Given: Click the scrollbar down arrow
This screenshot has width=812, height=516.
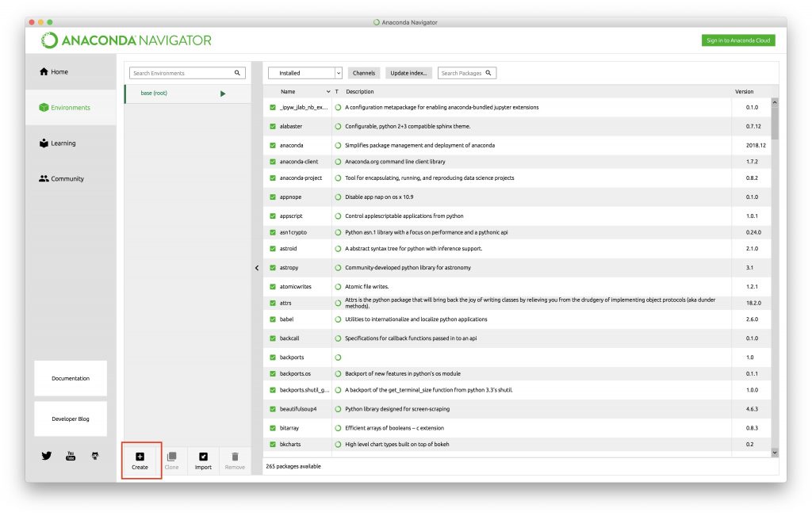Looking at the screenshot, I should click(775, 453).
